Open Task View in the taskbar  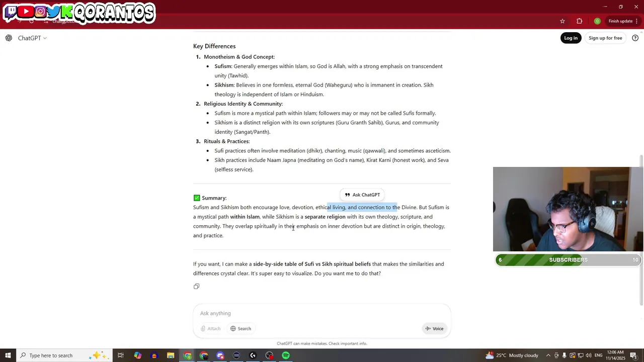coord(121,355)
